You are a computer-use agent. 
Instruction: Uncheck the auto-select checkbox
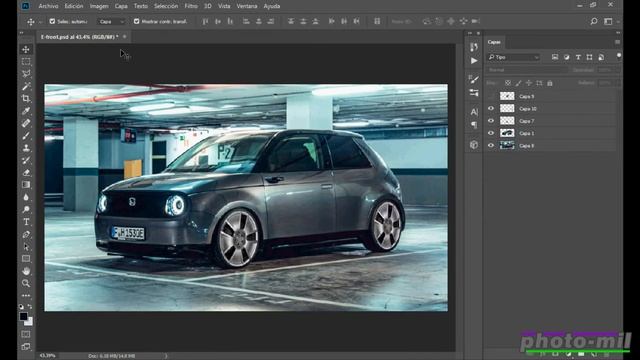click(52, 21)
